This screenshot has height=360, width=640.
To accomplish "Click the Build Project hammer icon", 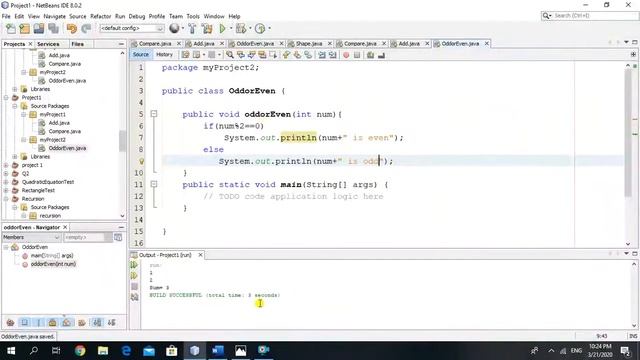I will pos(192,29).
